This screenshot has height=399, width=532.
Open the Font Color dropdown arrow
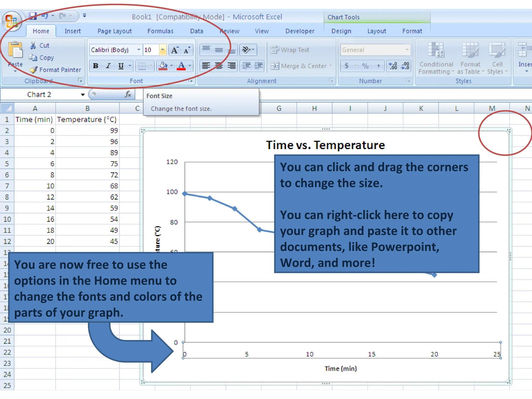pyautogui.click(x=190, y=66)
